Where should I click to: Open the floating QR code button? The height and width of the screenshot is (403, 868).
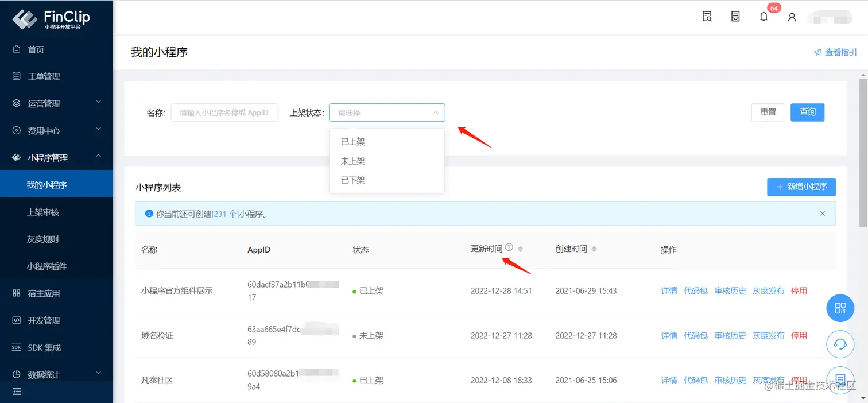point(840,308)
